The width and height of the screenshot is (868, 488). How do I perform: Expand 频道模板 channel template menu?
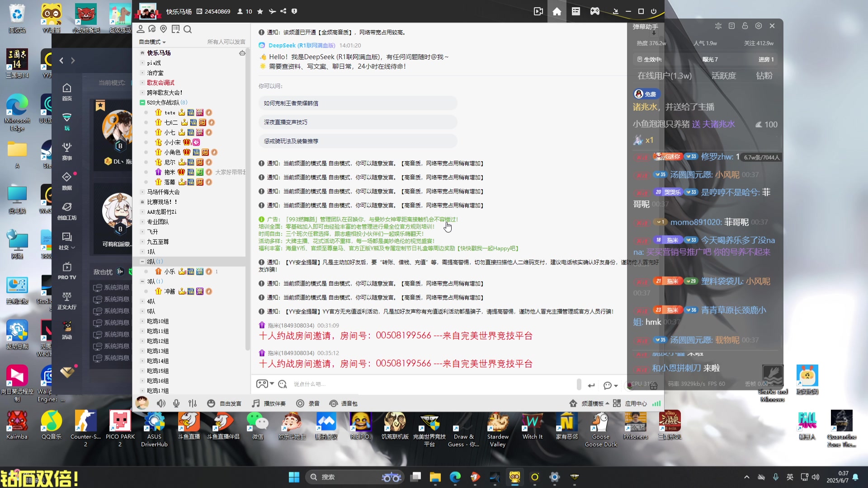pyautogui.click(x=589, y=404)
